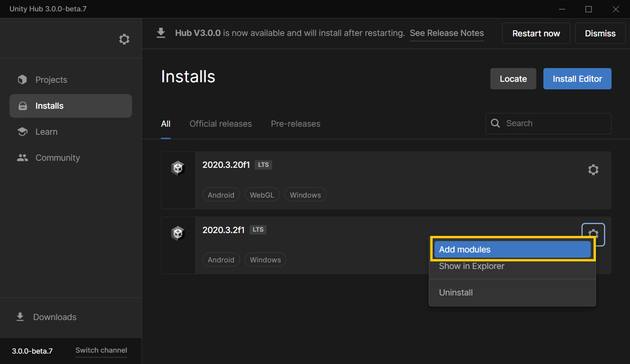Click Unity logo icon of 2020.3.20f1
Image resolution: width=630 pixels, height=364 pixels.
pyautogui.click(x=177, y=168)
